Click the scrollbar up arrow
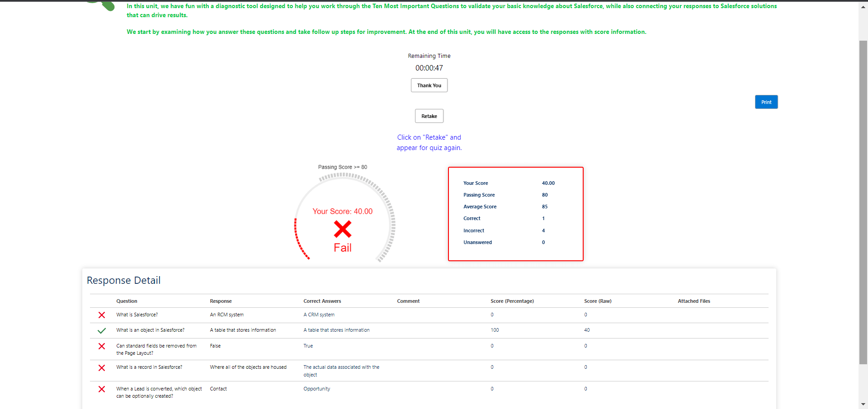This screenshot has height=409, width=868. coord(863,7)
